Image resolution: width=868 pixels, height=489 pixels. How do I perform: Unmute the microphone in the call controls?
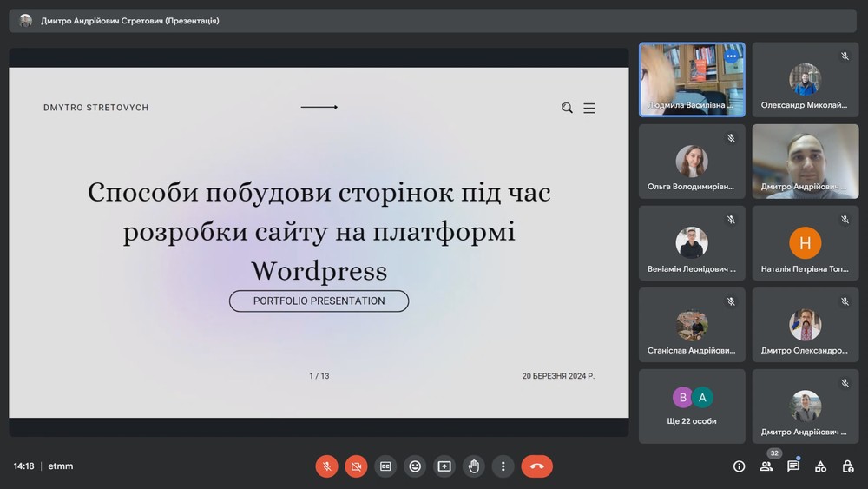(x=326, y=466)
